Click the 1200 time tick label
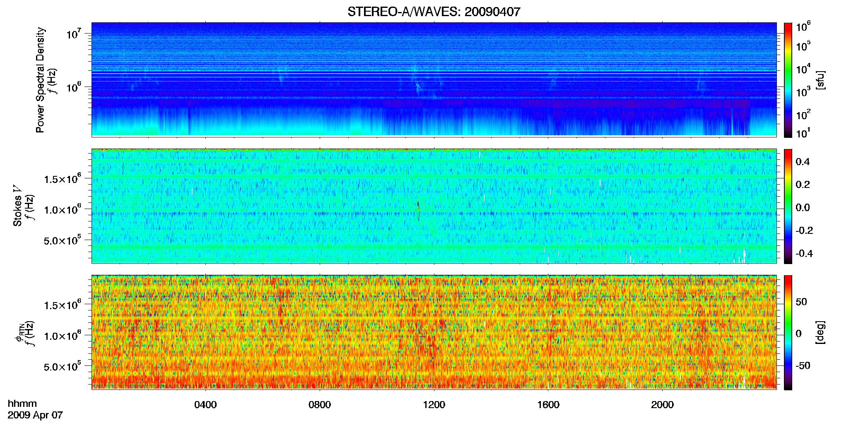 [x=434, y=405]
